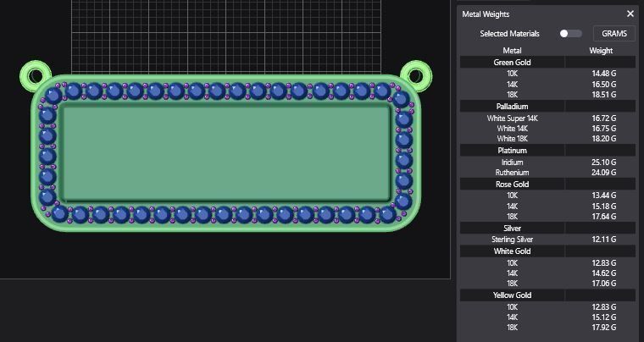
Task: Click the Silver category row
Action: click(548, 228)
